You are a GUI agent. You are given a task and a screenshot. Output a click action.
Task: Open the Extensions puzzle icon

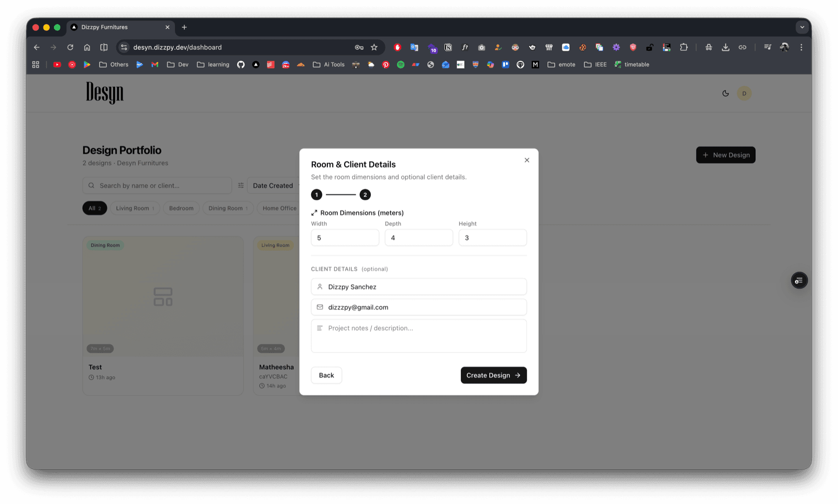coord(683,47)
